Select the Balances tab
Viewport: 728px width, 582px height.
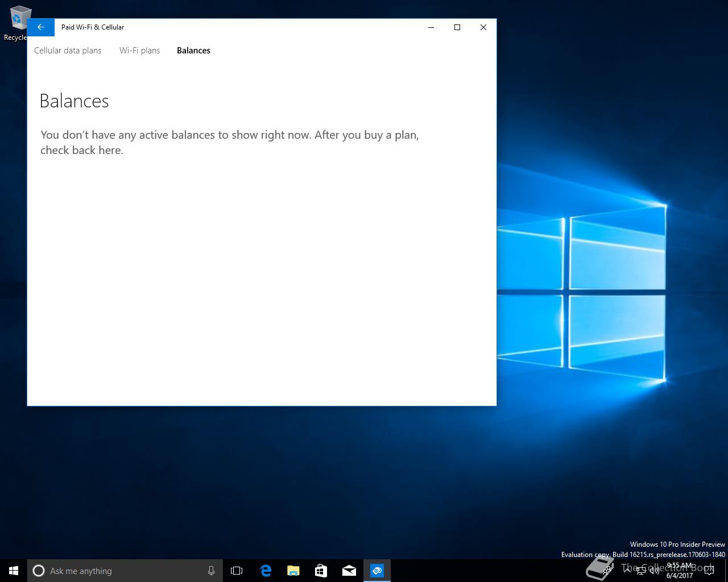(x=193, y=51)
